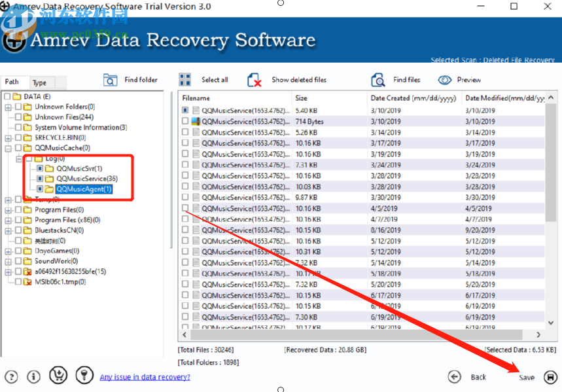Click the Save disk icon
562x392 pixels.
point(550,377)
